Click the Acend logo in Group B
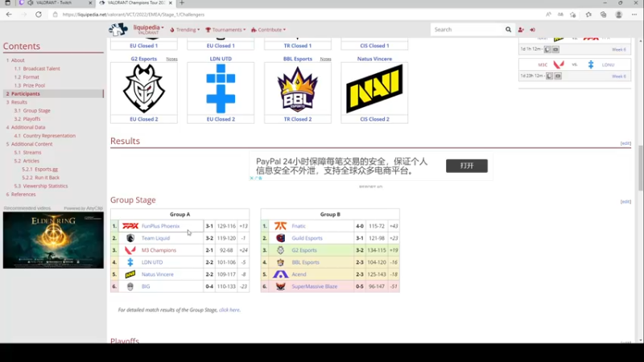The height and width of the screenshot is (362, 644). (280, 274)
